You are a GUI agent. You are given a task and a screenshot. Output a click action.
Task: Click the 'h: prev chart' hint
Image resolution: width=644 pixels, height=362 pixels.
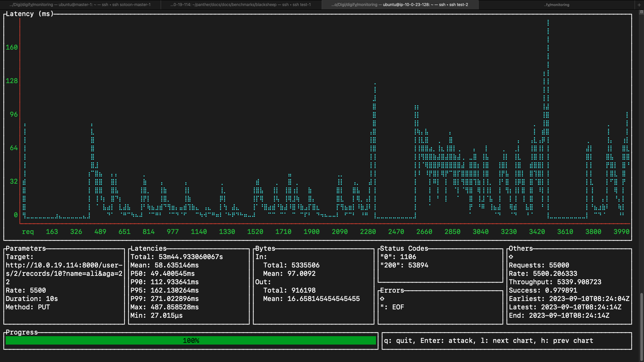point(567,341)
